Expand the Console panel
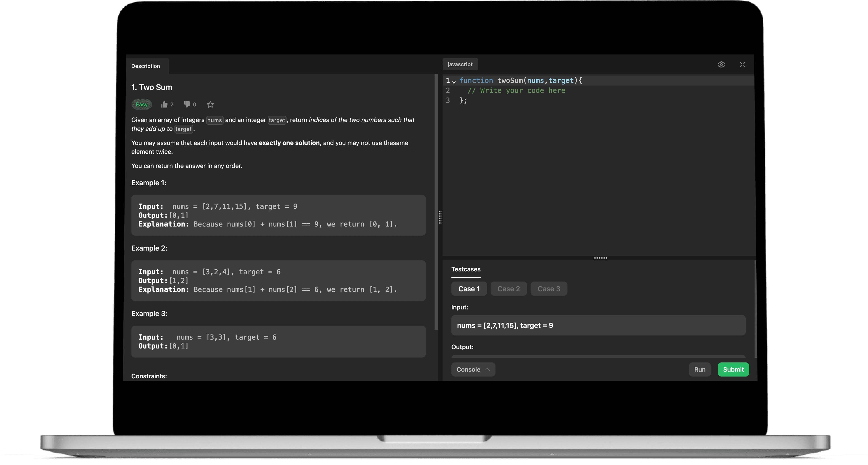 pos(473,370)
